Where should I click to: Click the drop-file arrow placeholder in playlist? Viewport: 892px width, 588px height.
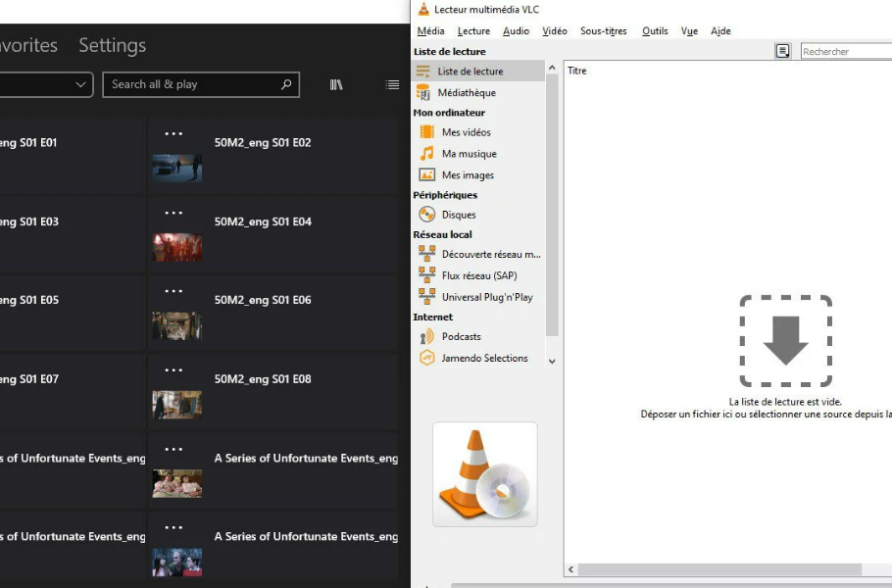pos(785,341)
